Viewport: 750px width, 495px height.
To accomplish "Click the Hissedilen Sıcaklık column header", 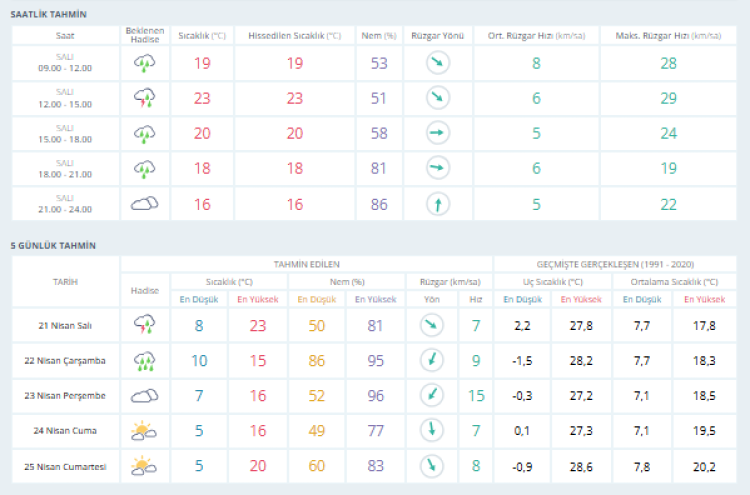I will pos(294,35).
